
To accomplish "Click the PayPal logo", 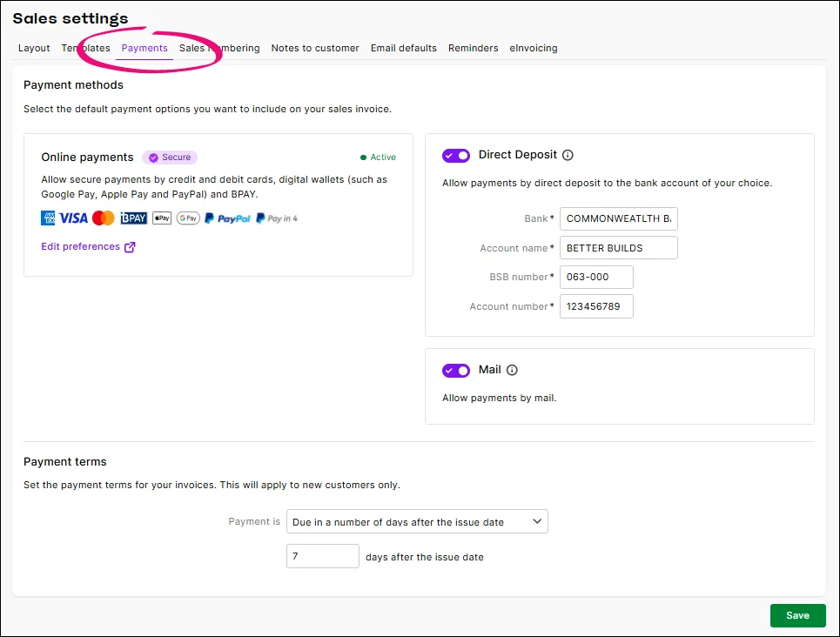I will (226, 218).
